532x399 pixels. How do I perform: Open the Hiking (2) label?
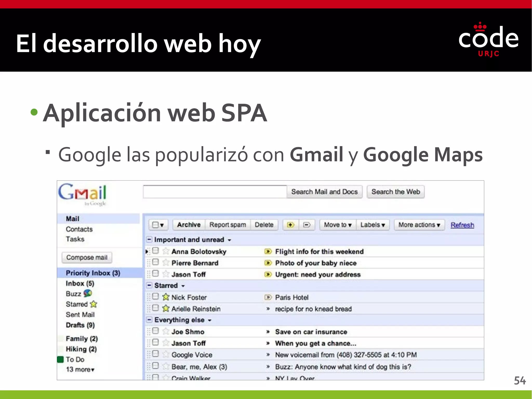click(81, 349)
